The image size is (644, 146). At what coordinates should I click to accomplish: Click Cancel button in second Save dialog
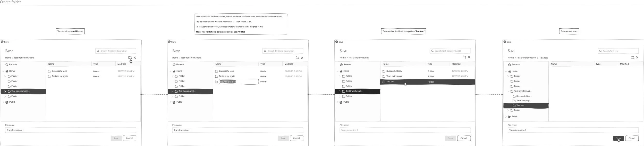(x=296, y=138)
